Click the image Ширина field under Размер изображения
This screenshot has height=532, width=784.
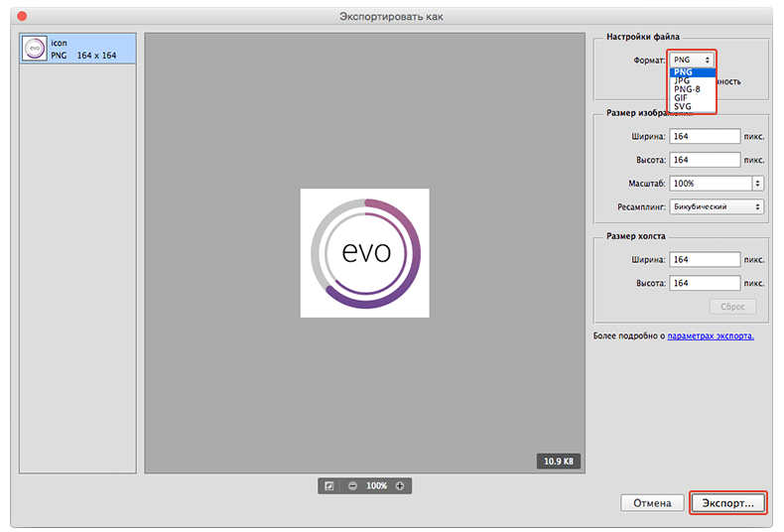(x=705, y=136)
